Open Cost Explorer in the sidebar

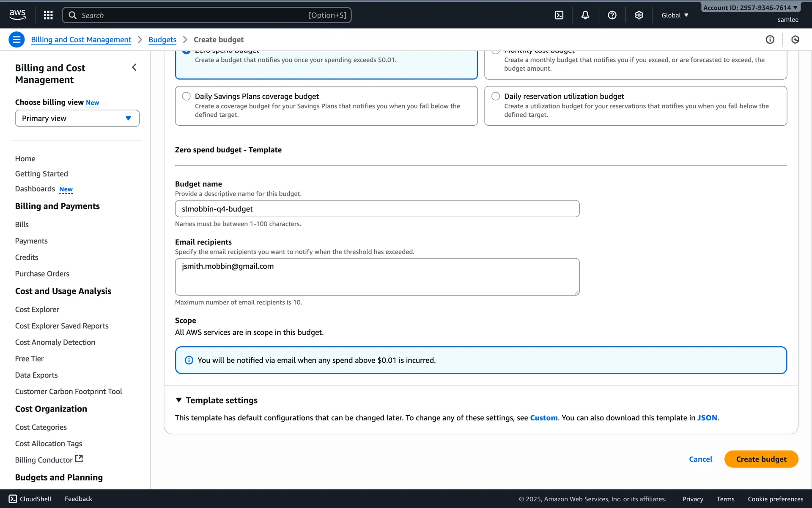[37, 309]
